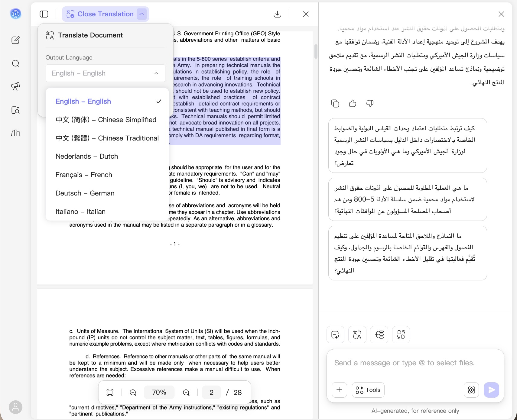Open the megaphone announcements icon
The height and width of the screenshot is (420, 517).
pyautogui.click(x=15, y=86)
